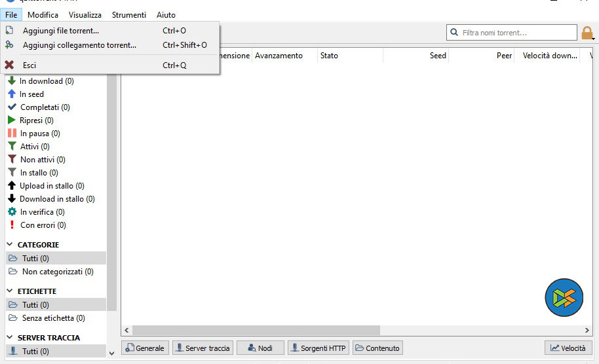The width and height of the screenshot is (599, 364).
Task: Filter by Ripresi (0)
Action: tap(36, 120)
